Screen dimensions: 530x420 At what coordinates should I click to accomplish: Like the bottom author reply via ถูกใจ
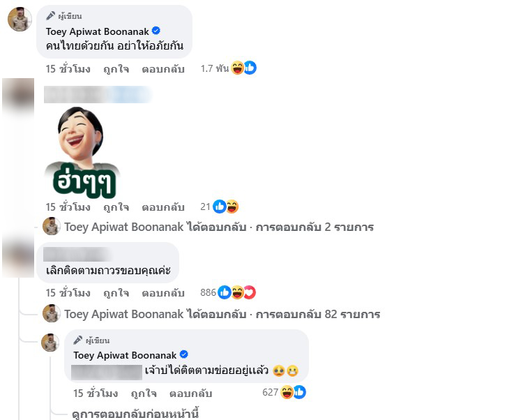coord(144,393)
